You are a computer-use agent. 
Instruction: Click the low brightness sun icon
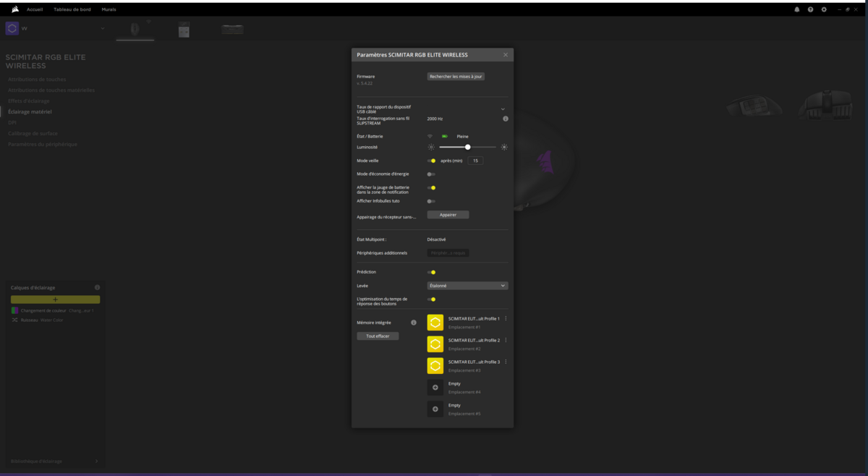tap(431, 147)
